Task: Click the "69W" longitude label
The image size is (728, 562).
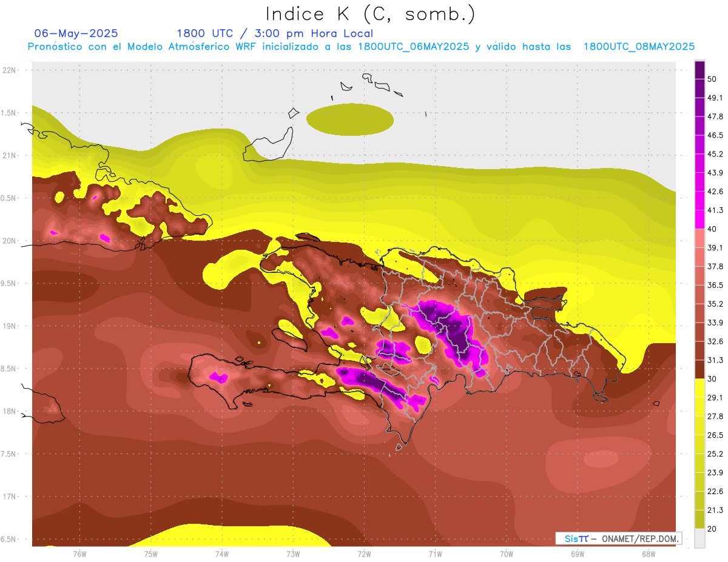Action: click(x=578, y=555)
